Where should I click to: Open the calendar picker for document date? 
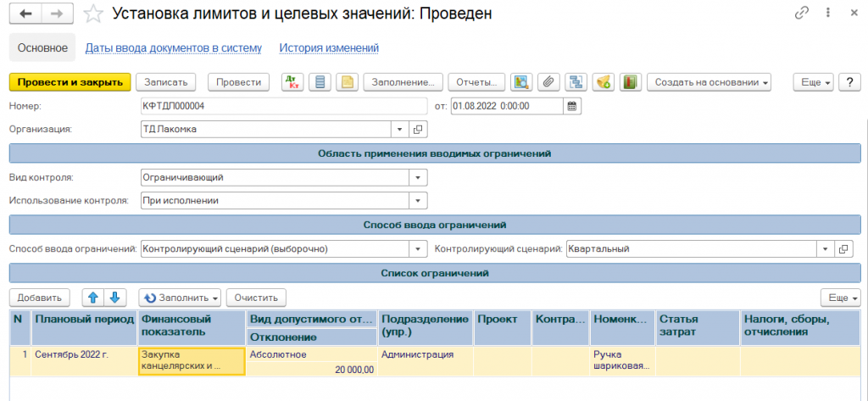click(572, 106)
